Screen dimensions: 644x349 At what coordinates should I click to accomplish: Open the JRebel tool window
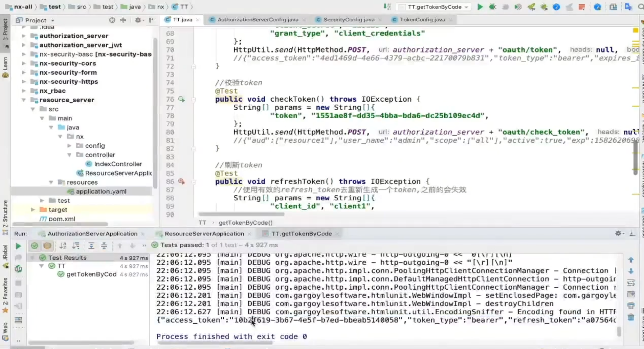click(5, 256)
